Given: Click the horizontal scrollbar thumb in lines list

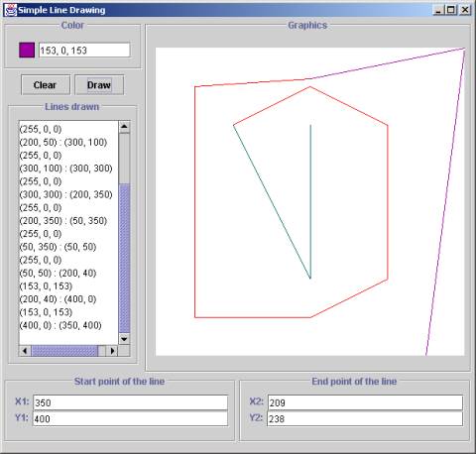Looking at the screenshot, I should click(x=64, y=351).
